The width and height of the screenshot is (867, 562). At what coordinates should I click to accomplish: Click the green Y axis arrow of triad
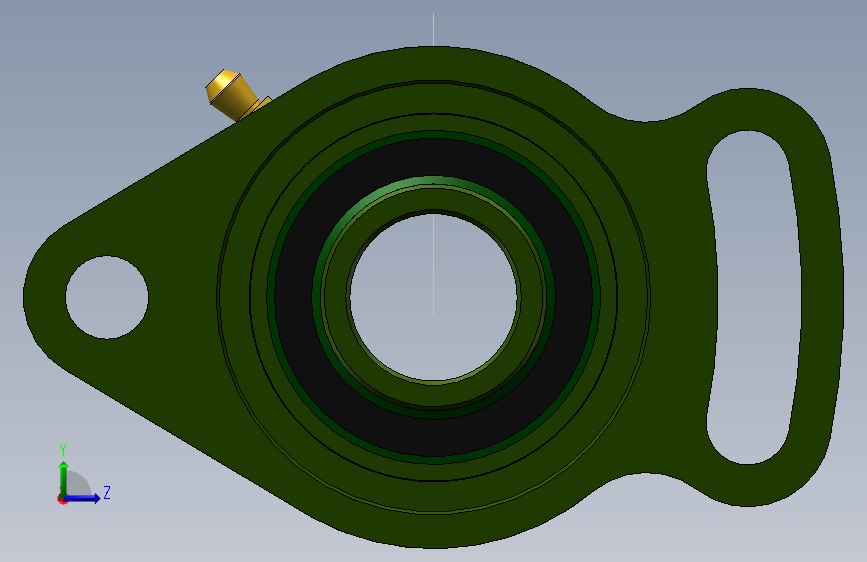pos(64,478)
